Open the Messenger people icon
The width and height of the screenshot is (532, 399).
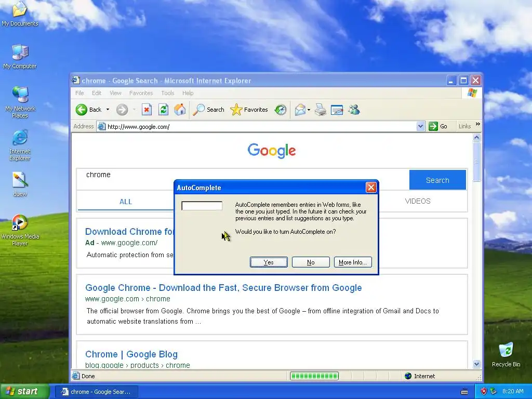354,110
